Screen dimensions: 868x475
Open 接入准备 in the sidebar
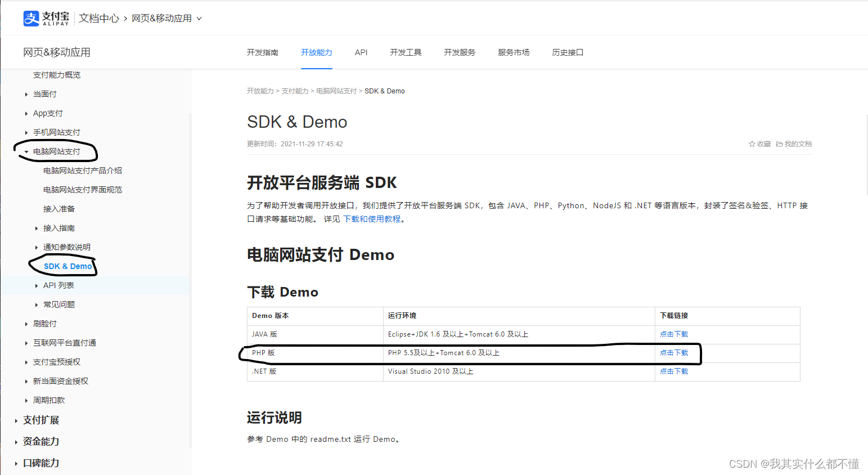pos(59,209)
